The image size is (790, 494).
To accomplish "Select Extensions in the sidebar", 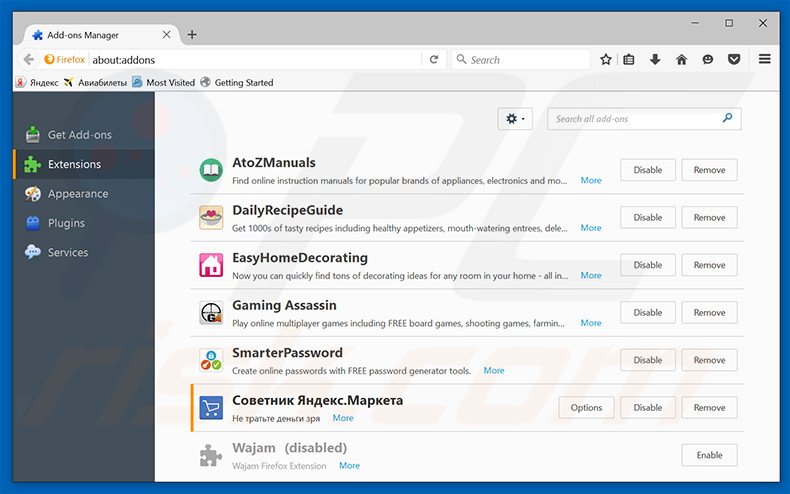I will [84, 164].
